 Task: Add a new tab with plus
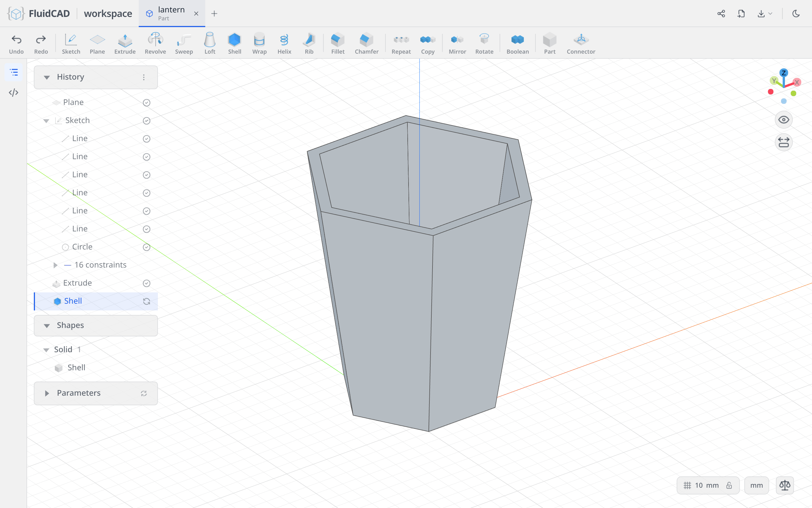pos(214,14)
